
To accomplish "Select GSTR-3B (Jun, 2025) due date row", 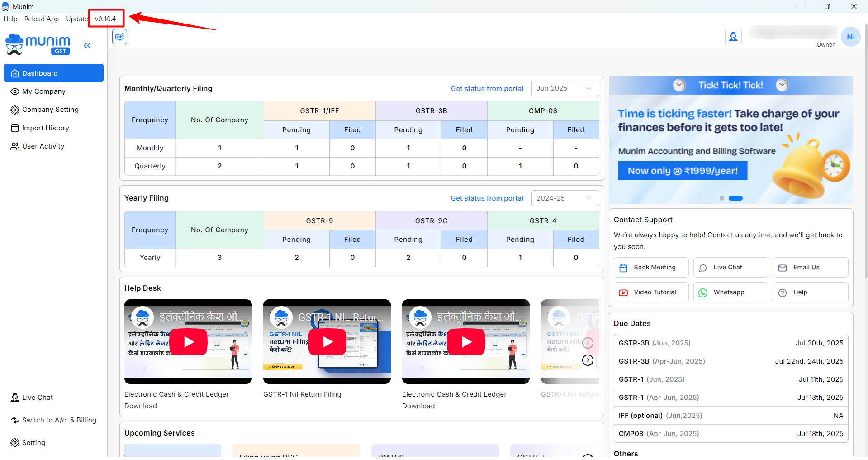I will pos(731,343).
